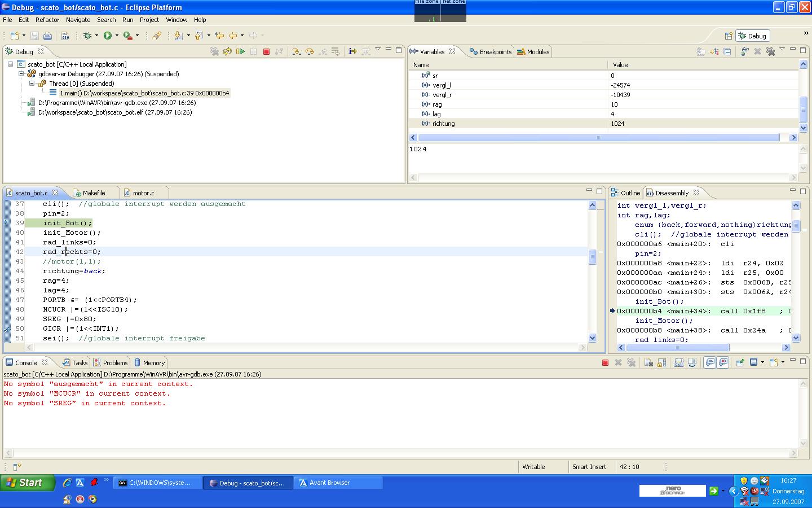Step into the current function call
Viewport: 812px width, 508px height.
295,51
